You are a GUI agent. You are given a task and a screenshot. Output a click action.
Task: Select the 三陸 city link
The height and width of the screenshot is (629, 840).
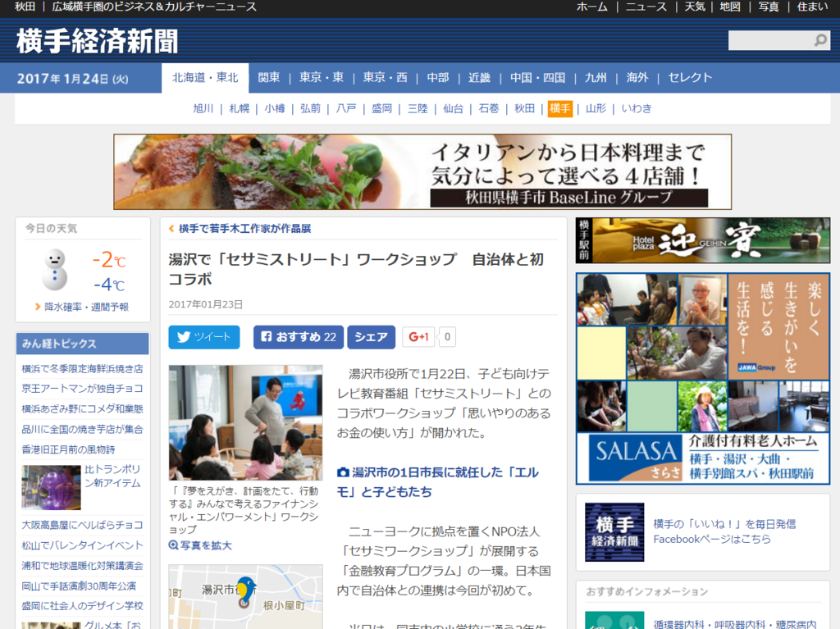[418, 109]
